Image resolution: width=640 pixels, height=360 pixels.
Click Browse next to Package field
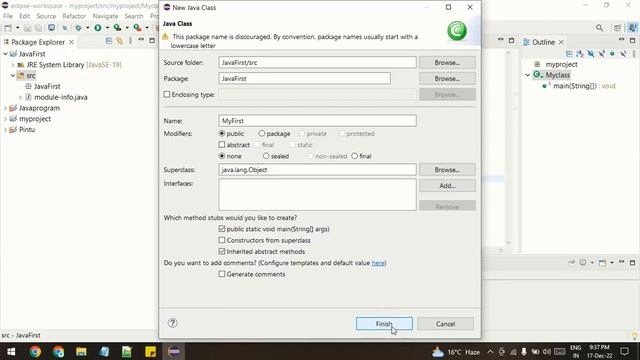click(447, 78)
